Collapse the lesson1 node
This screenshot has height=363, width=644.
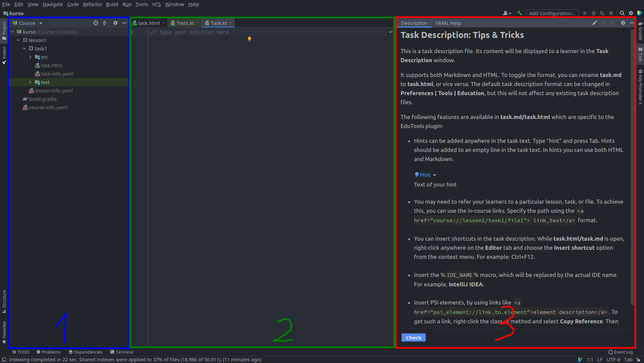18,40
